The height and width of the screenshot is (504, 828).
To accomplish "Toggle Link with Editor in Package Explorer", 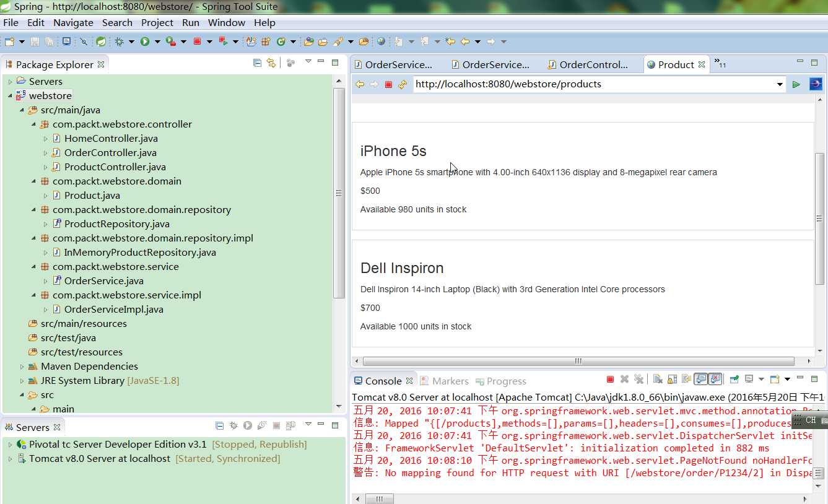I will point(271,63).
